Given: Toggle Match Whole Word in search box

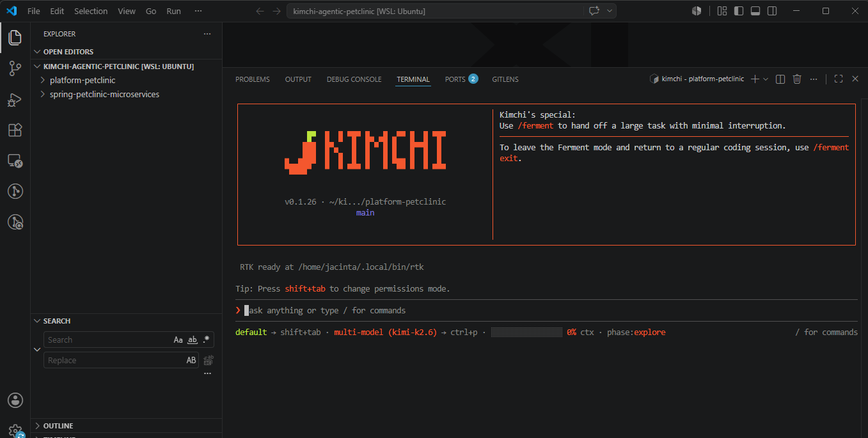Looking at the screenshot, I should coord(192,340).
